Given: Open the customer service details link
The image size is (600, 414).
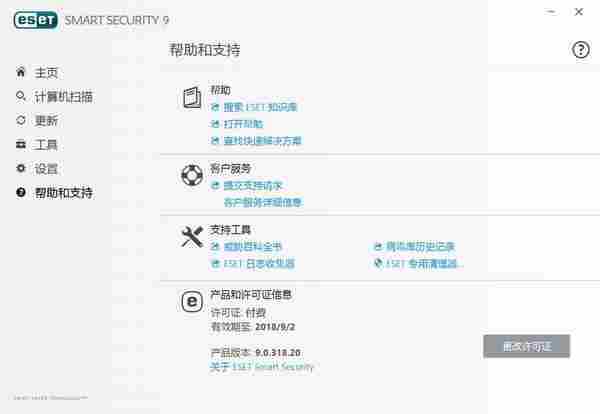Looking at the screenshot, I should (263, 202).
